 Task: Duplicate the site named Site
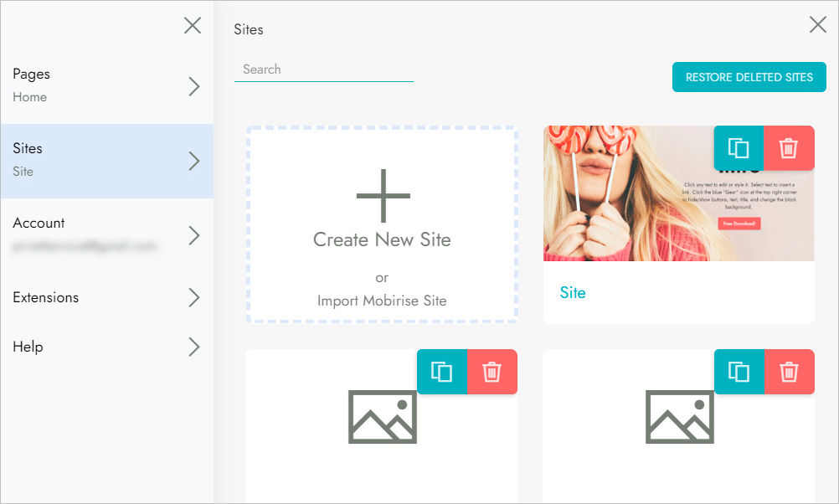click(x=738, y=148)
